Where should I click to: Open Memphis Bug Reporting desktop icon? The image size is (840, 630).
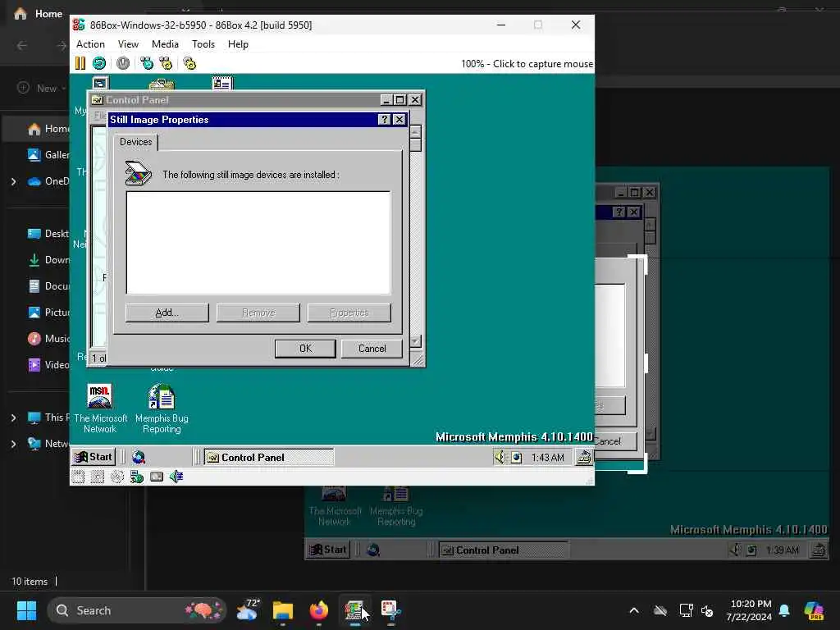pos(162,409)
